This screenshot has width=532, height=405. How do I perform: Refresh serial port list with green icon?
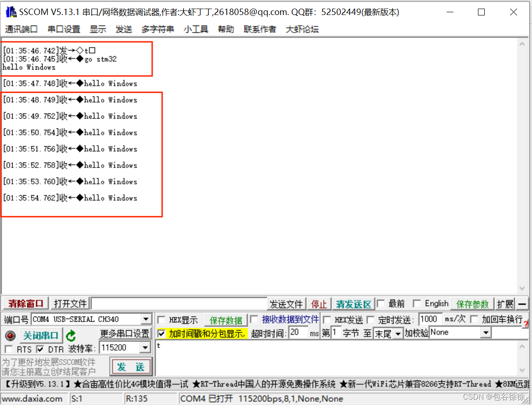tap(71, 335)
